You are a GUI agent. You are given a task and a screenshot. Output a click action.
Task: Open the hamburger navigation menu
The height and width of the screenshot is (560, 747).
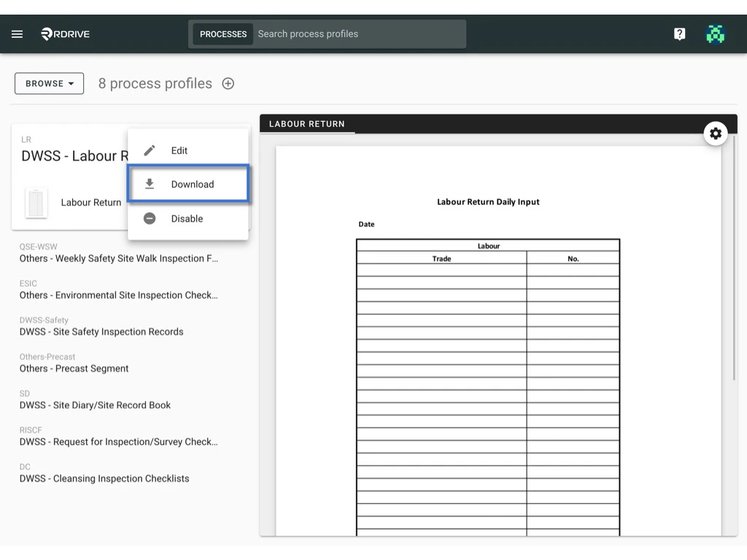tap(17, 34)
